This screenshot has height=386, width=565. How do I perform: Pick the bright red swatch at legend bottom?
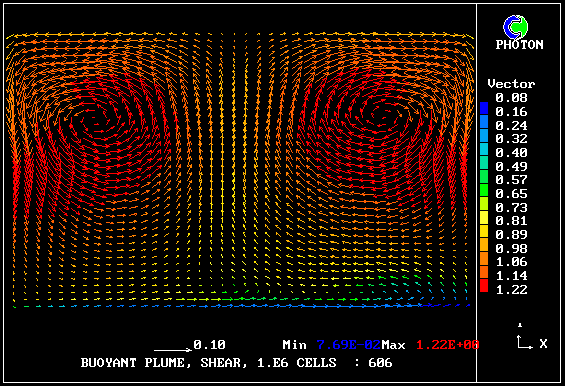click(484, 285)
